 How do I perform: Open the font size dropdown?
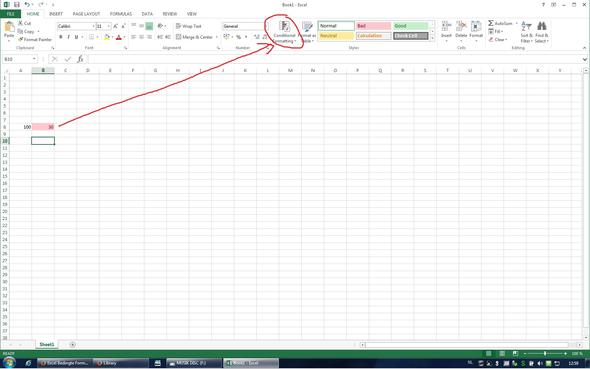(109, 26)
